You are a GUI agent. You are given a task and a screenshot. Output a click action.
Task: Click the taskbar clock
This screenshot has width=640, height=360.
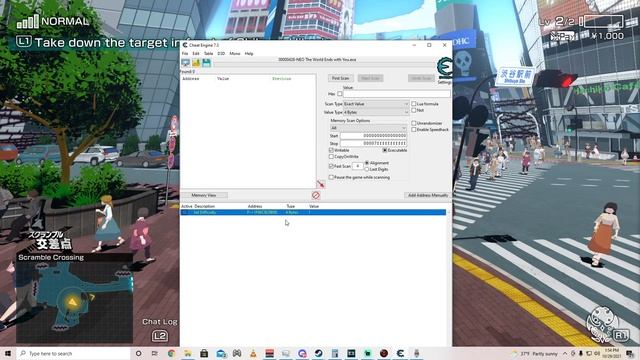pyautogui.click(x=612, y=353)
